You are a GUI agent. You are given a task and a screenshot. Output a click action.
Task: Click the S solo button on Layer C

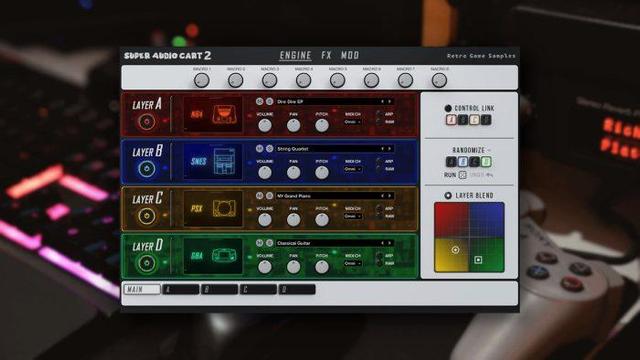pyautogui.click(x=269, y=196)
